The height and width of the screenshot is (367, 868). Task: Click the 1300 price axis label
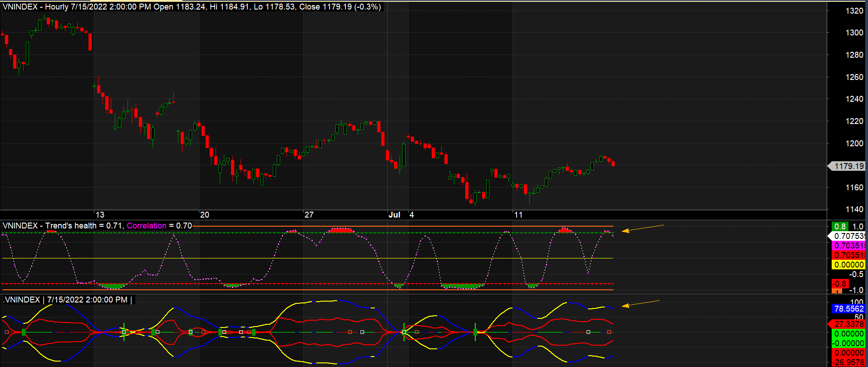point(854,33)
